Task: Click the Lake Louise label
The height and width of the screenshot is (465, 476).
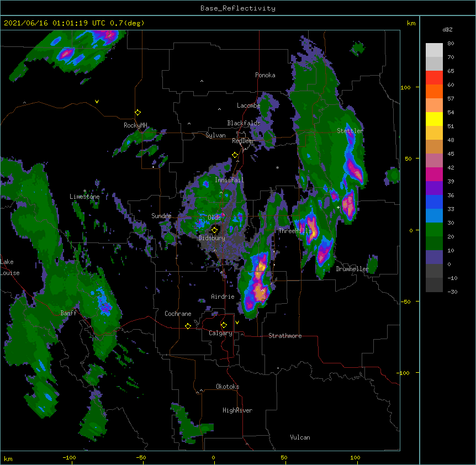Action: [10, 267]
